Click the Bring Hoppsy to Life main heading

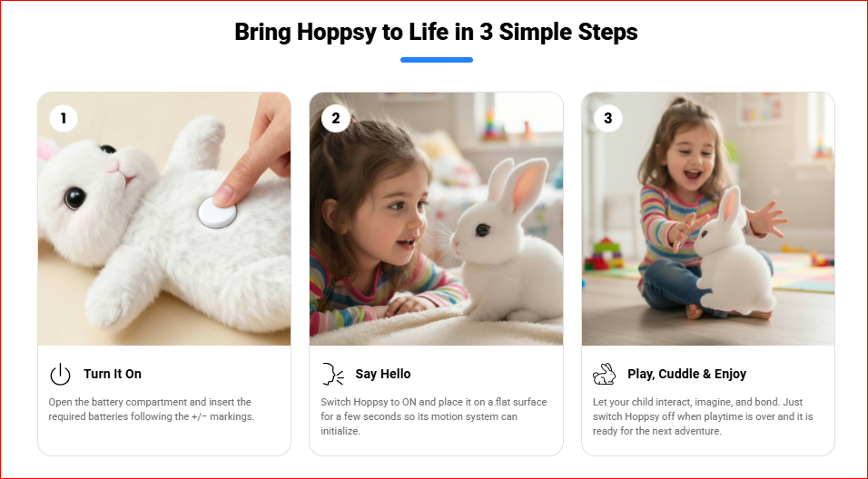[x=436, y=32]
